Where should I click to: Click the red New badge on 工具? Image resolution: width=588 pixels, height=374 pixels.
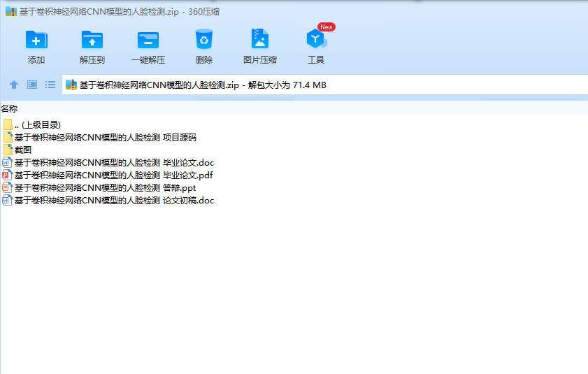point(327,27)
